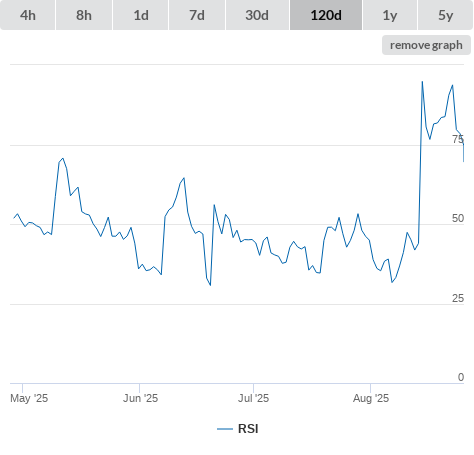Viewport: 474px width, 455px height.
Task: Click the Jun '25 axis tick label
Action: (x=140, y=398)
